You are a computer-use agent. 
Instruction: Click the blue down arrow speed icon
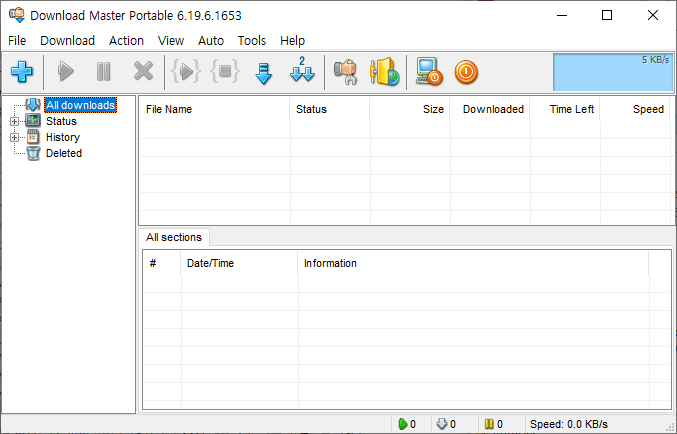coord(263,73)
